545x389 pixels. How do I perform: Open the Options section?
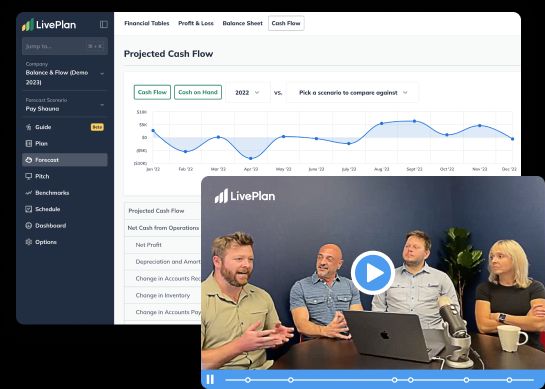[65, 242]
